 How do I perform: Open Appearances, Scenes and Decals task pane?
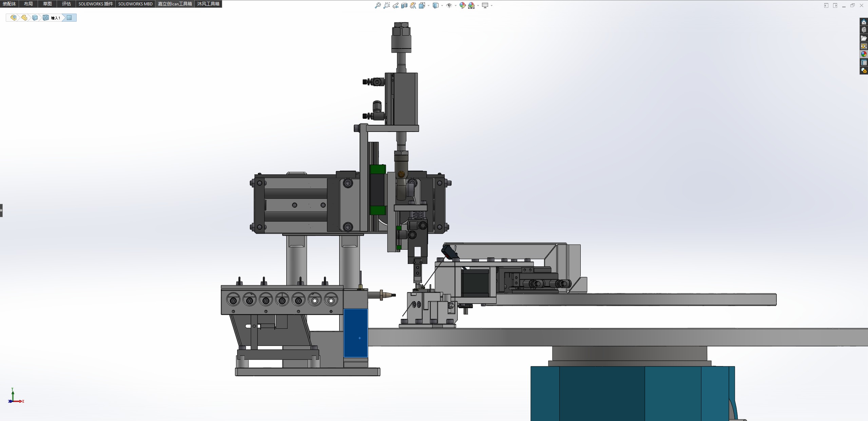[864, 54]
